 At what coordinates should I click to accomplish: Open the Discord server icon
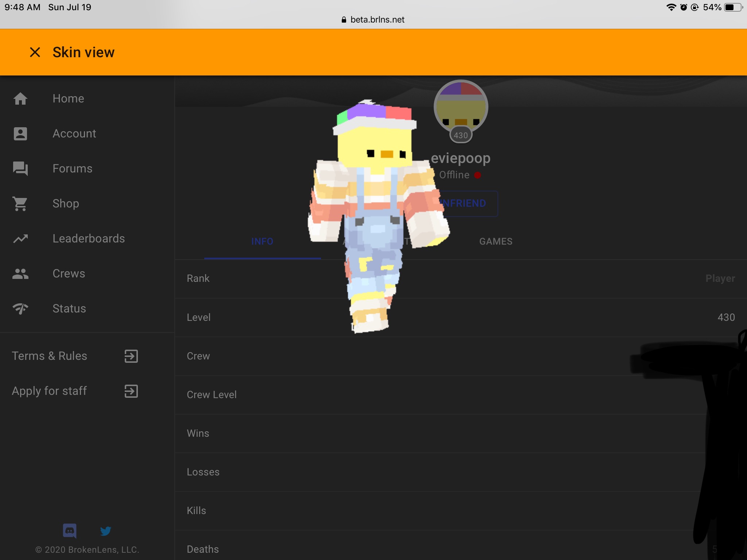[x=70, y=531]
